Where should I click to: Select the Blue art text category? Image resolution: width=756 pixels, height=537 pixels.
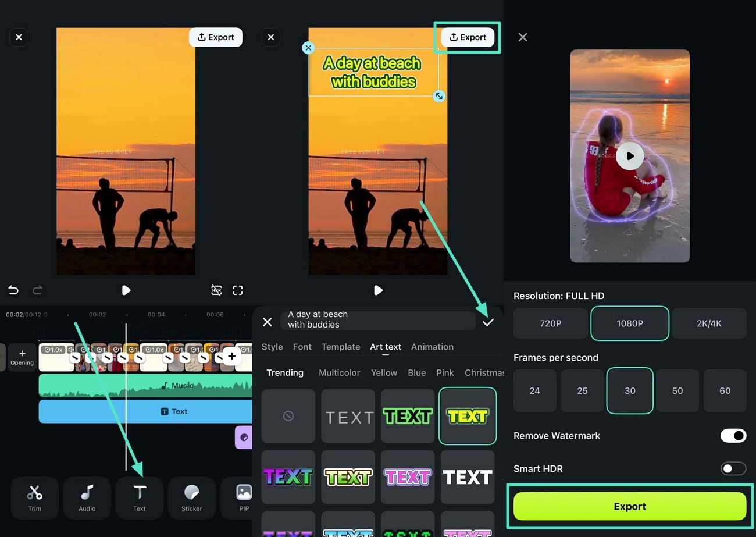click(417, 372)
